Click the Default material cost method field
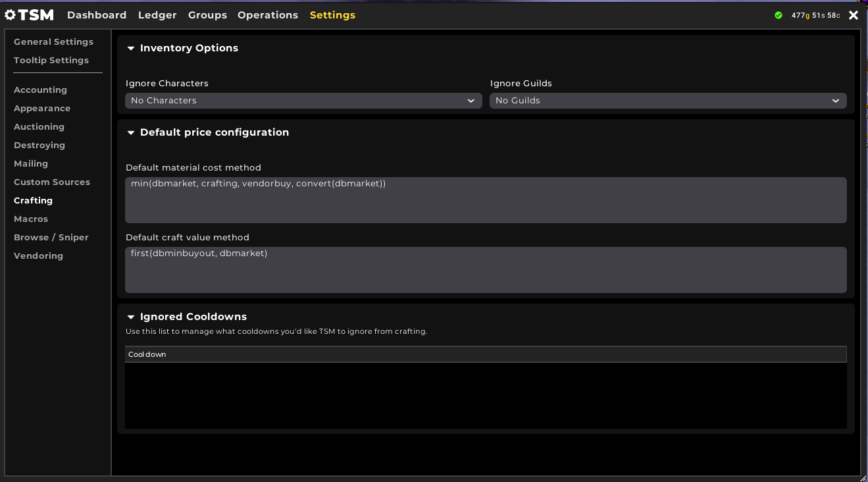The height and width of the screenshot is (482, 868). 485,200
